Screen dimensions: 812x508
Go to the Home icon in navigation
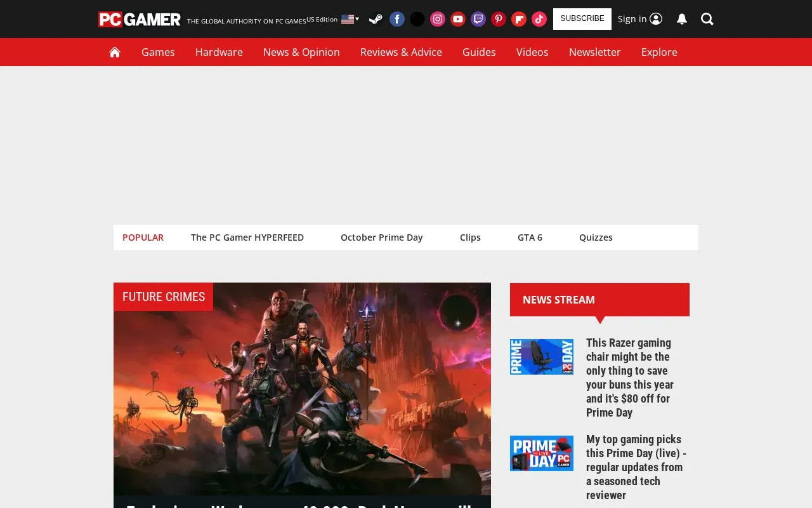pyautogui.click(x=115, y=52)
